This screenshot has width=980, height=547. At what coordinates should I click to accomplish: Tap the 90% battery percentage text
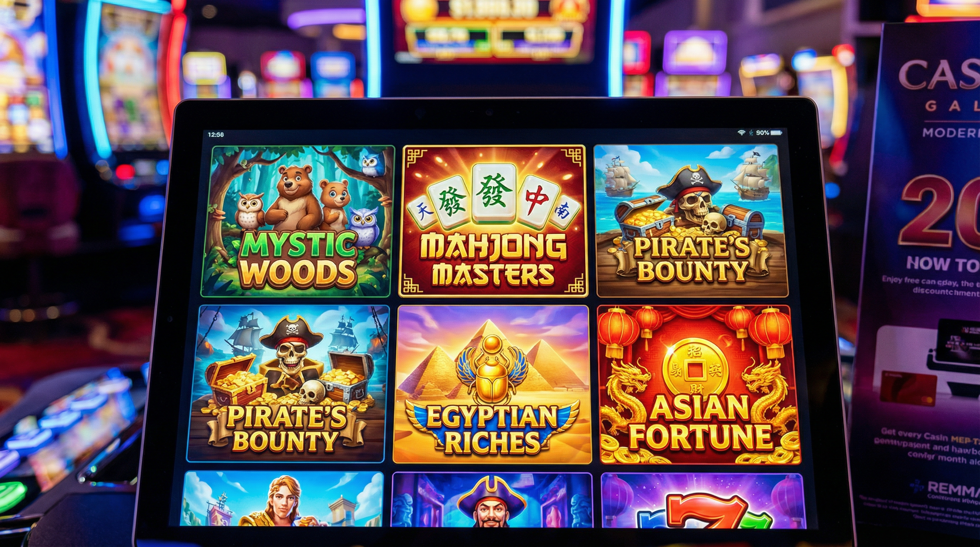[762, 133]
